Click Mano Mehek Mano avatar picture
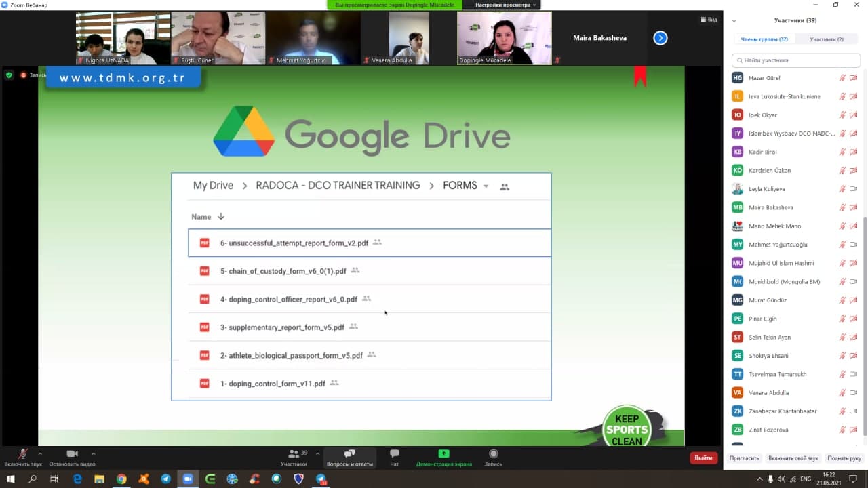 738,226
